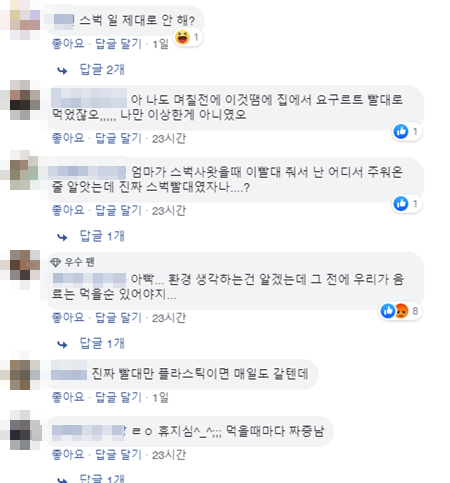Image resolution: width=450 pixels, height=483 pixels.
Task: Click thumbs-up reaction on 스벅빨대 comment
Action: 401,204
